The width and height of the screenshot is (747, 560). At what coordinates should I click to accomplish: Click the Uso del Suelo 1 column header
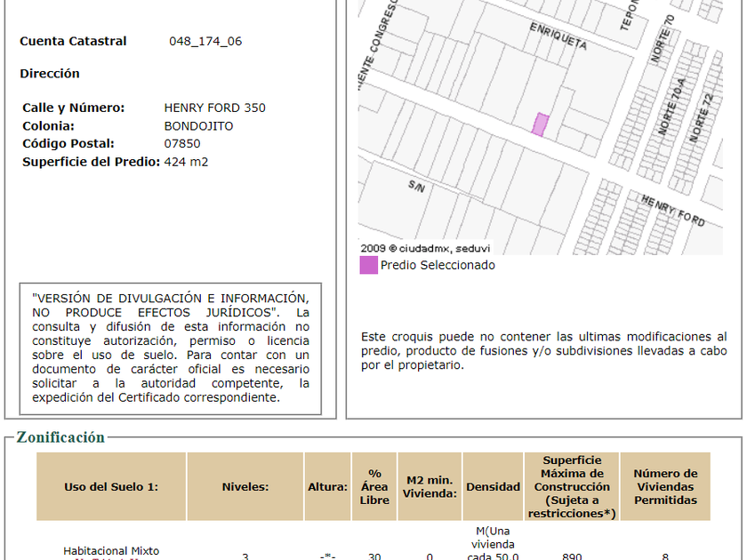111,487
